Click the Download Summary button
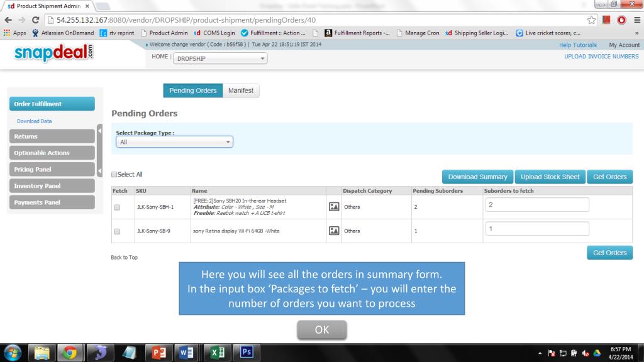 click(477, 177)
